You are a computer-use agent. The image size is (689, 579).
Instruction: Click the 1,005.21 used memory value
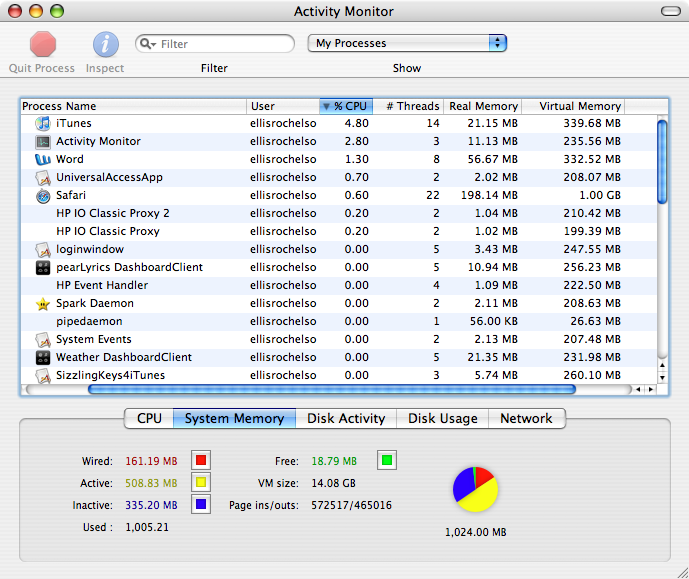tap(147, 527)
